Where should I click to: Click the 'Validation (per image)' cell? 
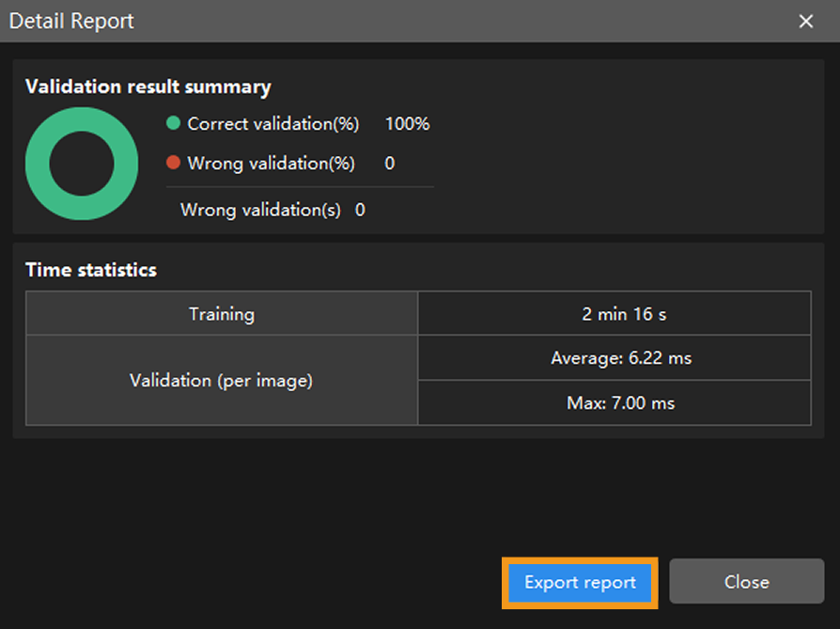tap(222, 381)
